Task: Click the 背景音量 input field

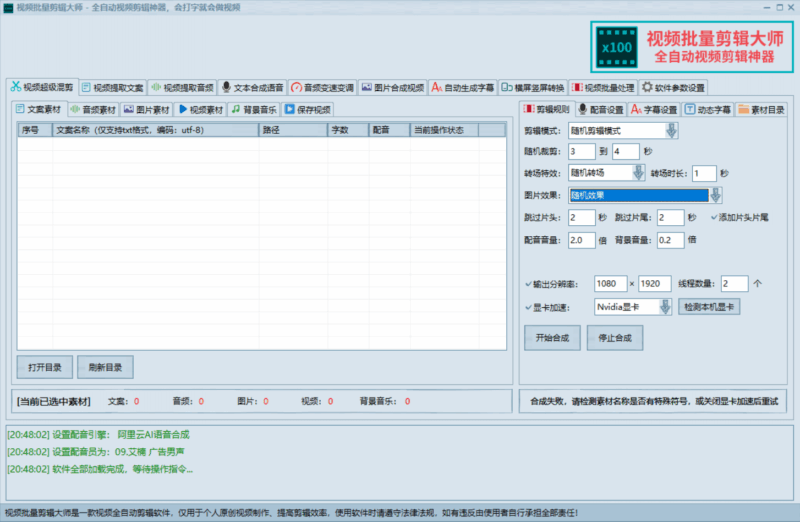Action: 670,240
